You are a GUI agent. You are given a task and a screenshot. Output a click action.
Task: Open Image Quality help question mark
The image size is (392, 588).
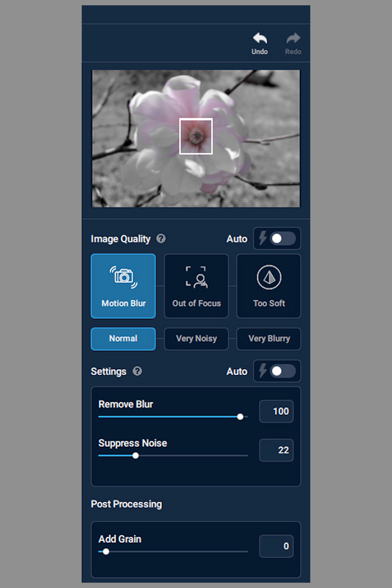pos(161,238)
